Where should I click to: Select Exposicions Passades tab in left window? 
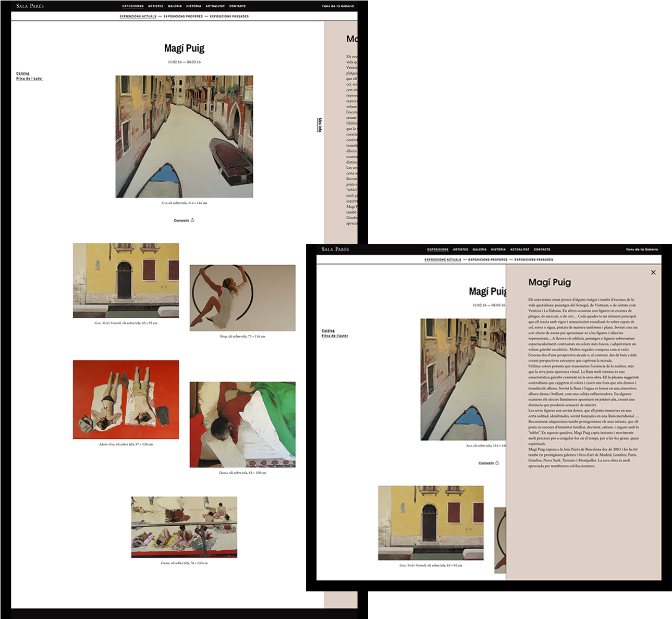point(229,16)
